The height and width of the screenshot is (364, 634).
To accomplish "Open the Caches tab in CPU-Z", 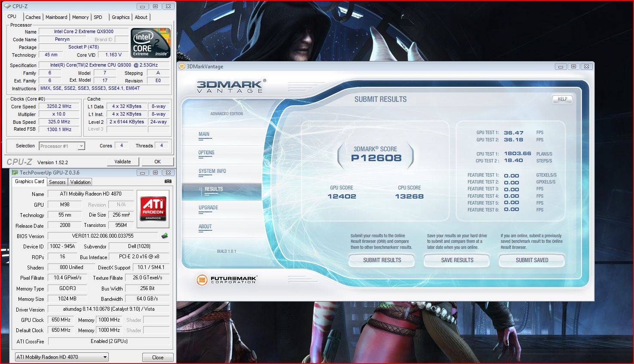I will (33, 17).
